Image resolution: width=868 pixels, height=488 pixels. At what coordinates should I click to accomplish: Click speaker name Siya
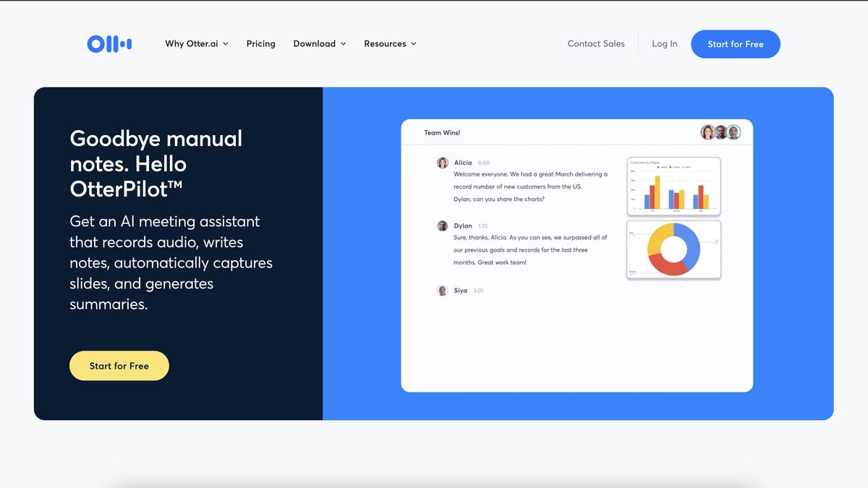pos(461,291)
